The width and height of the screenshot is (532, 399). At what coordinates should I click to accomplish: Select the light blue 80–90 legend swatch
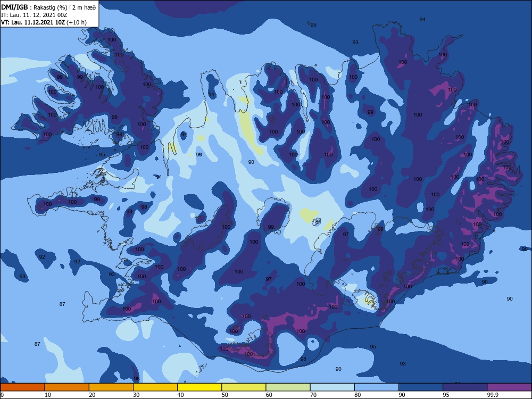pos(377,387)
